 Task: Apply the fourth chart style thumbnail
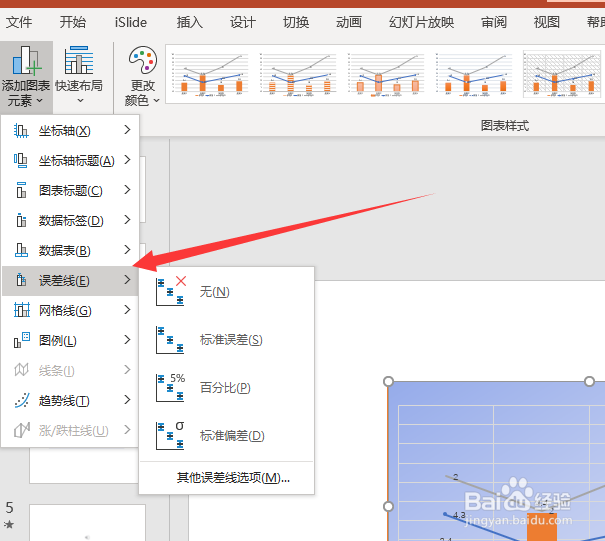click(x=473, y=74)
